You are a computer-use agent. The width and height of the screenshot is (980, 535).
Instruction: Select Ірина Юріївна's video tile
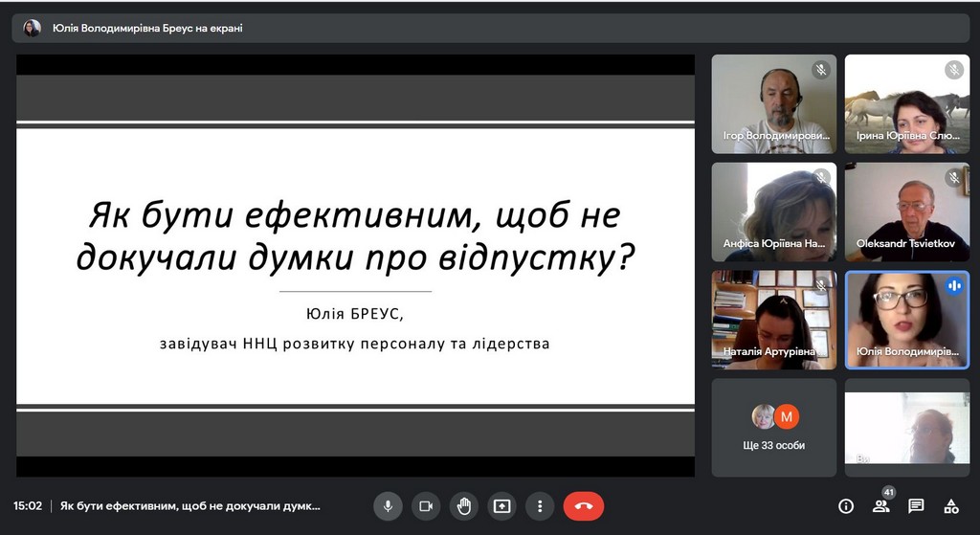tap(906, 103)
